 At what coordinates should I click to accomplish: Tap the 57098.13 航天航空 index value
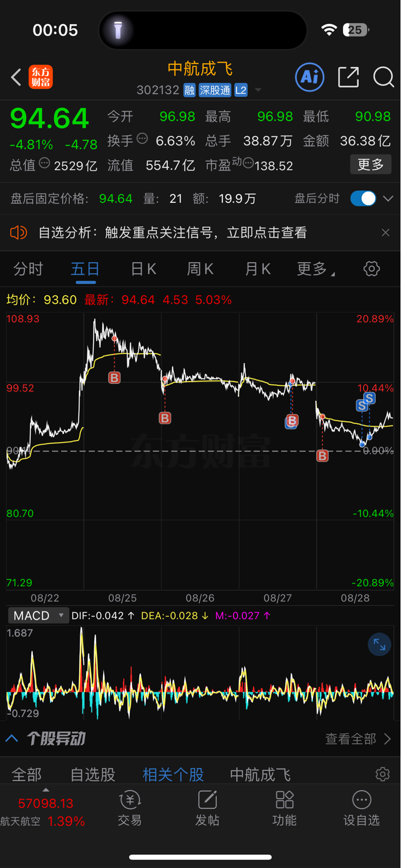(46, 803)
